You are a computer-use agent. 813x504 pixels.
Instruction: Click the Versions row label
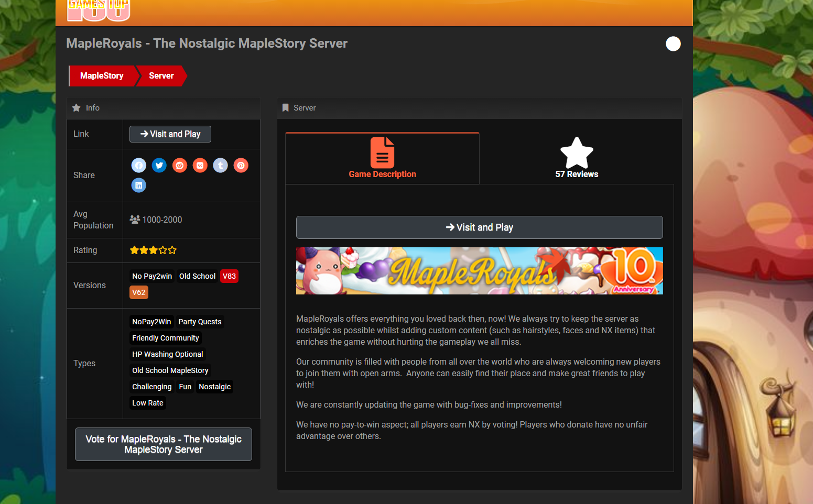tap(90, 286)
